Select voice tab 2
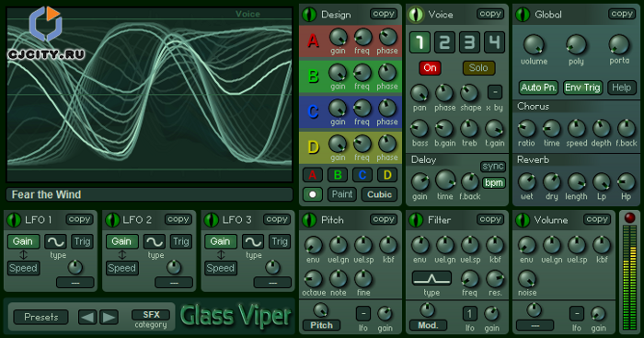This screenshot has height=338, width=644. click(444, 42)
